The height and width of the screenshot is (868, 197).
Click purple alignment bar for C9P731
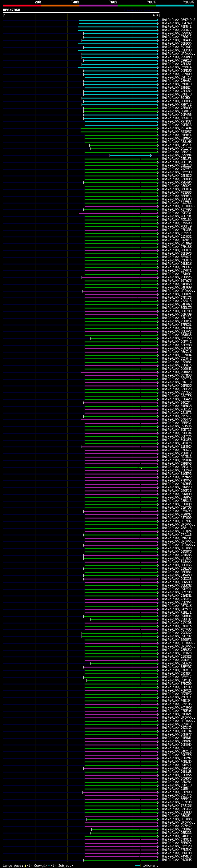point(119,213)
